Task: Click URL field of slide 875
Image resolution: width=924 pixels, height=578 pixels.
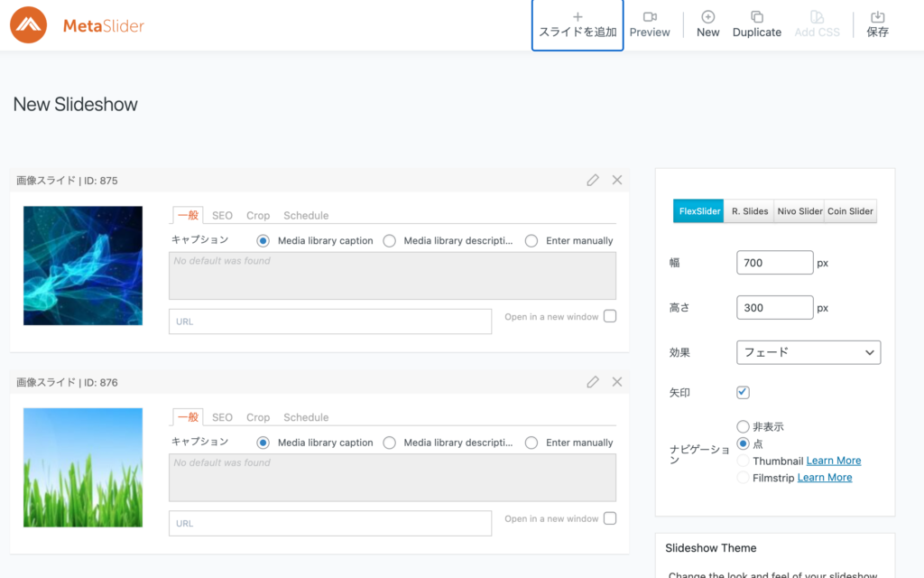Action: (x=330, y=322)
